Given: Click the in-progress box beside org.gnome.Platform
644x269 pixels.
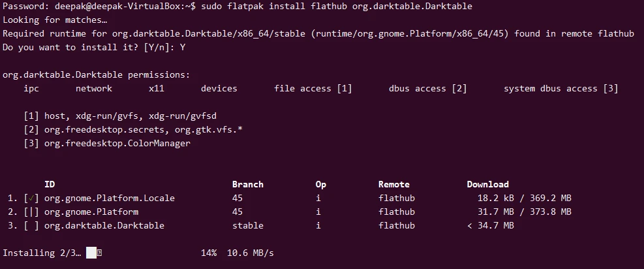Looking at the screenshot, I should tap(31, 212).
